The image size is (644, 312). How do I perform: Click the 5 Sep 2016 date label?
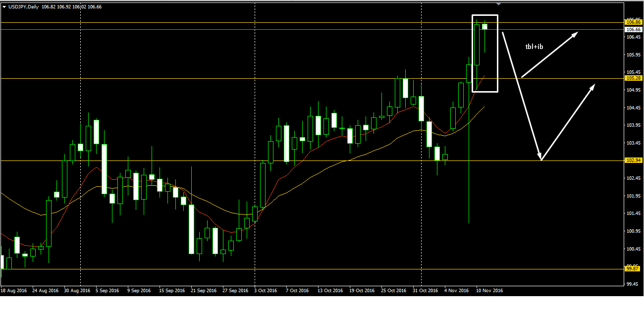[x=107, y=291]
